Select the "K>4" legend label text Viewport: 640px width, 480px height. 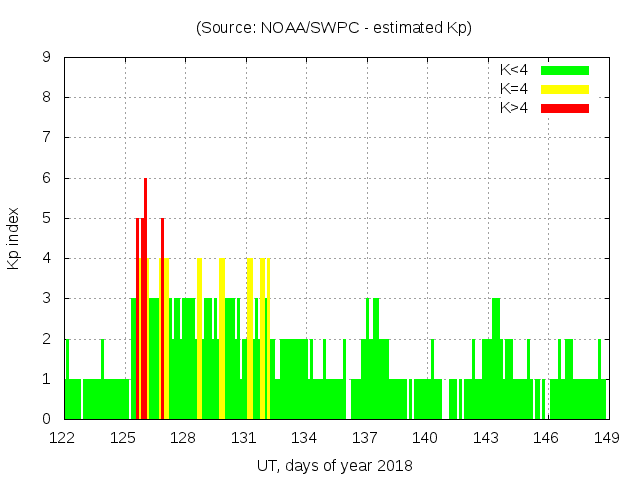(x=514, y=108)
